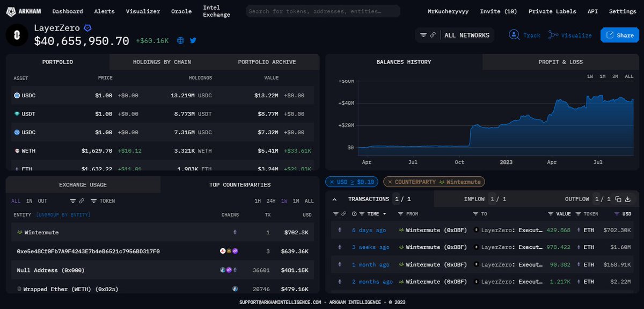Click the filter icon on the VALUE column

click(x=551, y=214)
